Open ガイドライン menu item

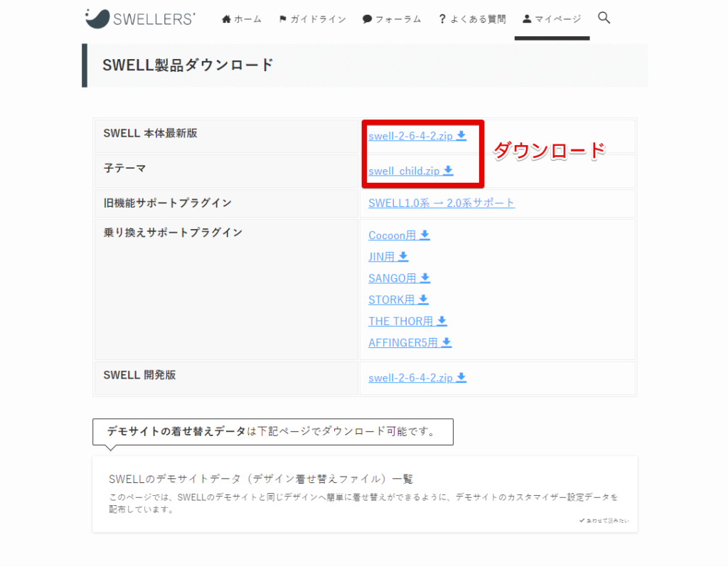pos(313,19)
